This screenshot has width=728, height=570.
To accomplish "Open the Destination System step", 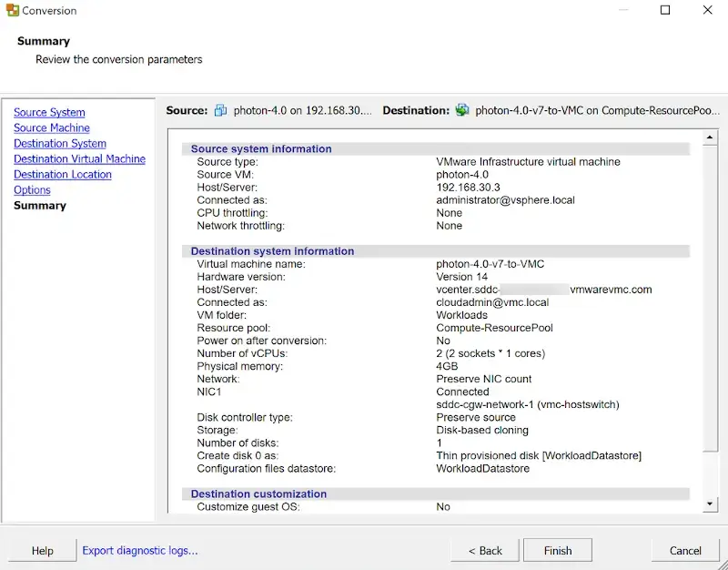I will coord(60,144).
